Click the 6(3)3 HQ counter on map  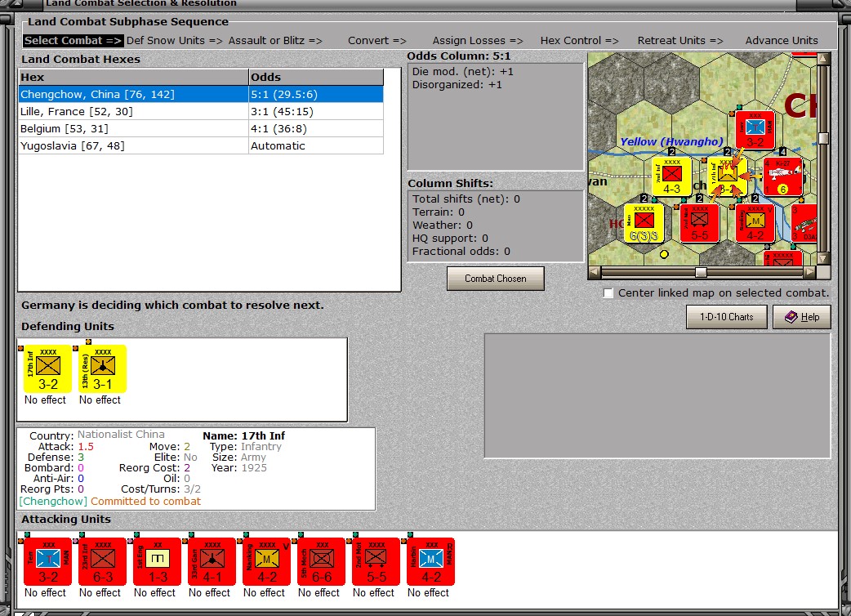point(644,222)
